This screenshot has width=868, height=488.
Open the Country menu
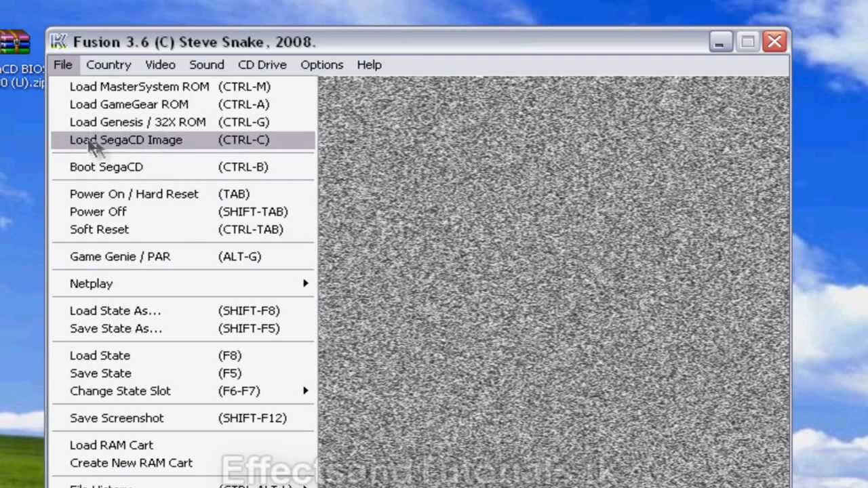click(x=108, y=64)
